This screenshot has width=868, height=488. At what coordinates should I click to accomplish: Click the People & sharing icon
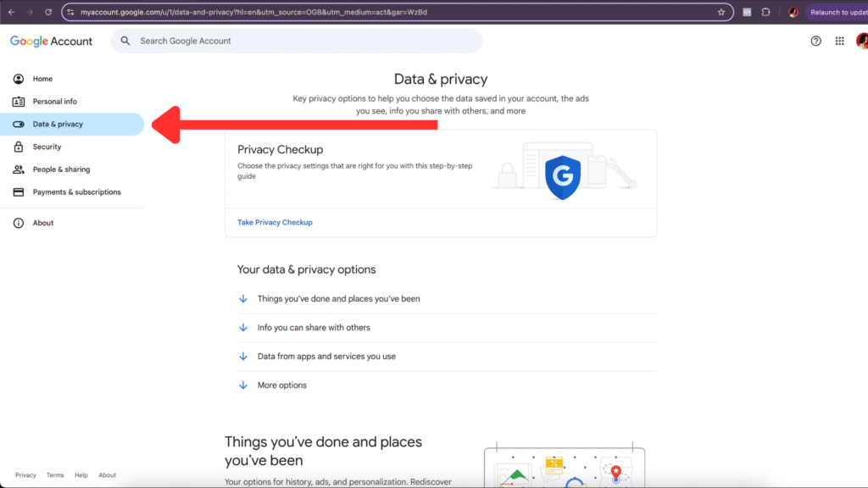(19, 169)
